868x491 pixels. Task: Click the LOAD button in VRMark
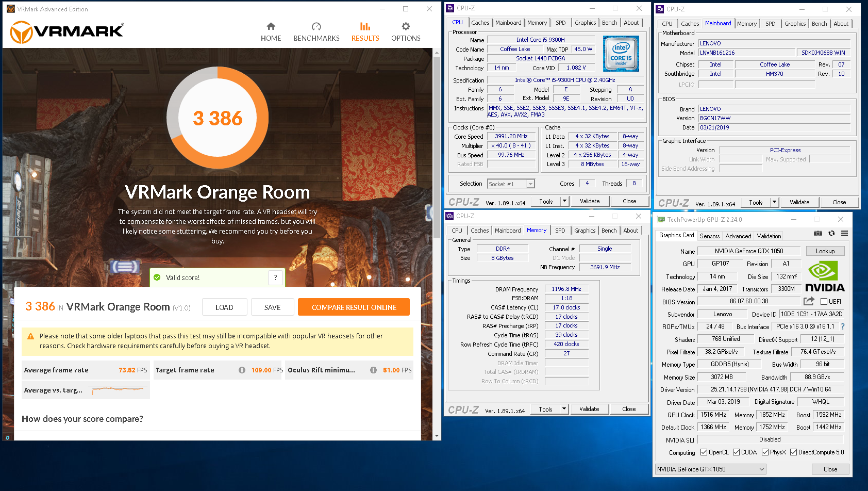click(224, 307)
